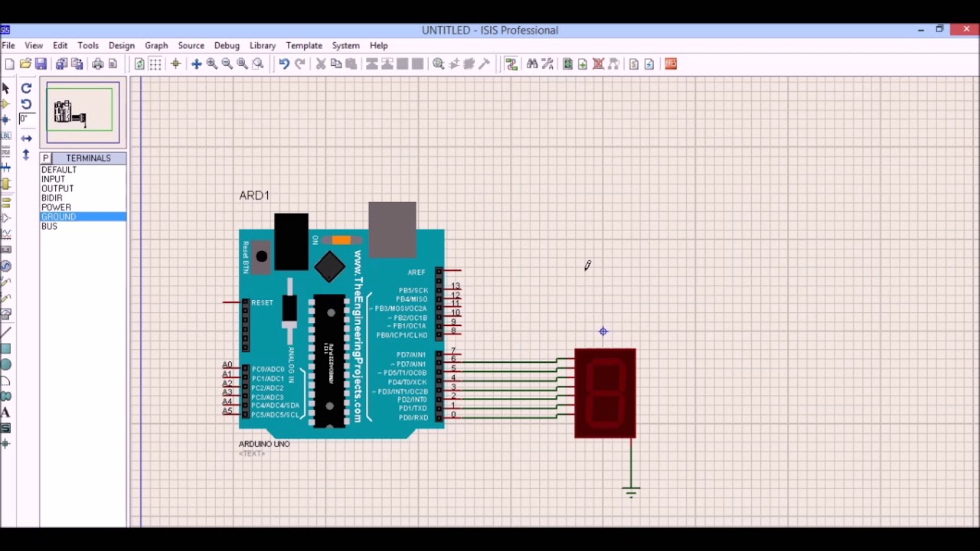The width and height of the screenshot is (980, 551).
Task: Open the Template menu
Action: (304, 46)
